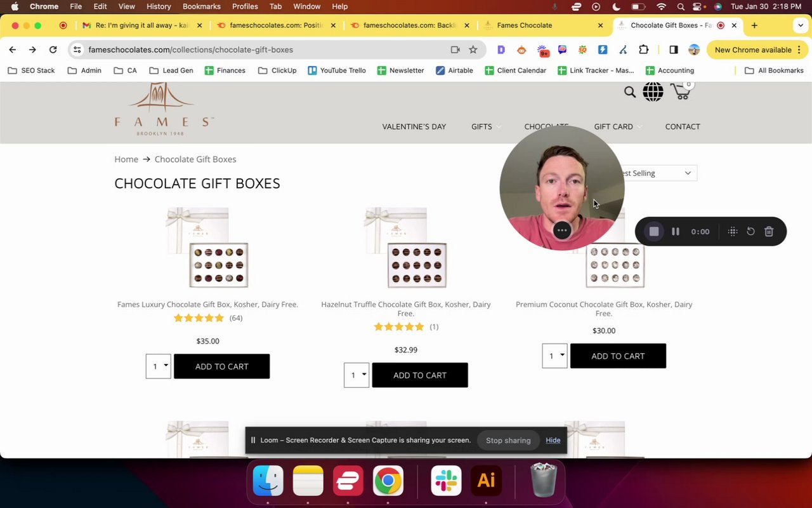Open a new tab with the plus button
Viewport: 812px width, 508px height.
pyautogui.click(x=754, y=25)
